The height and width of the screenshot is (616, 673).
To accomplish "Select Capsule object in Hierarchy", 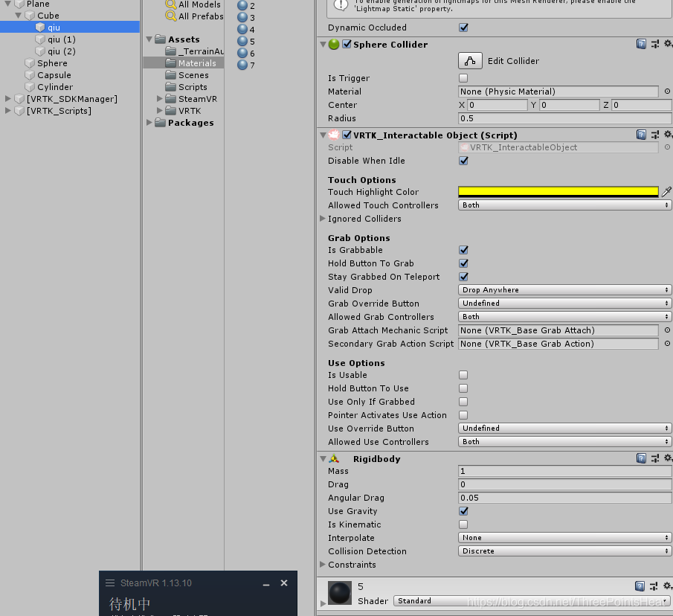I will (x=54, y=75).
